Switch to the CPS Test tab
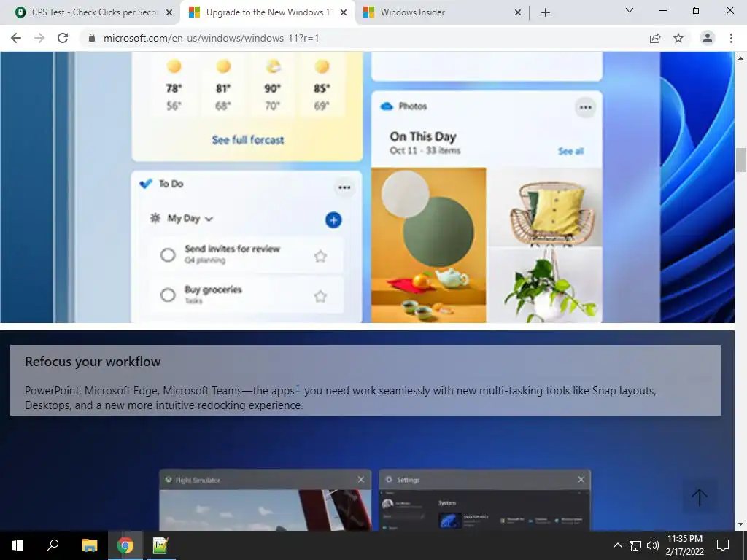747x560 pixels. pos(90,12)
